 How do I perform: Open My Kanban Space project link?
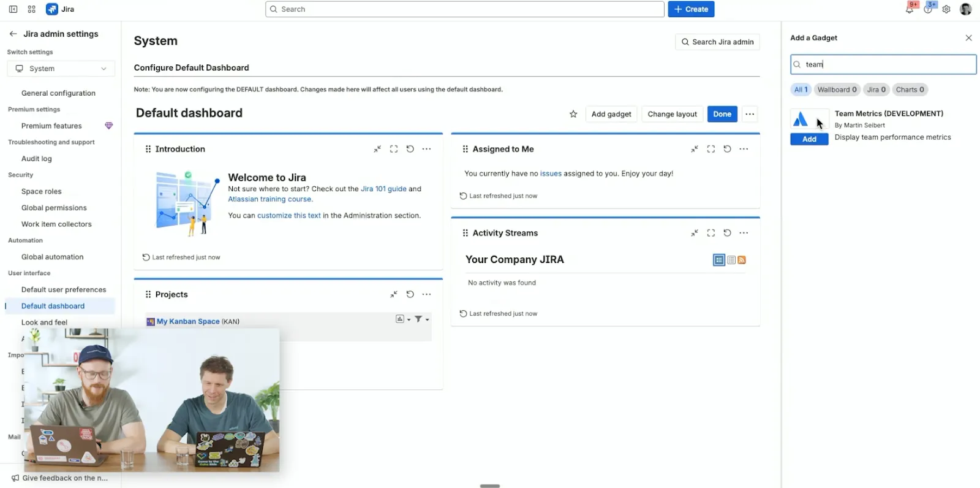tap(188, 321)
